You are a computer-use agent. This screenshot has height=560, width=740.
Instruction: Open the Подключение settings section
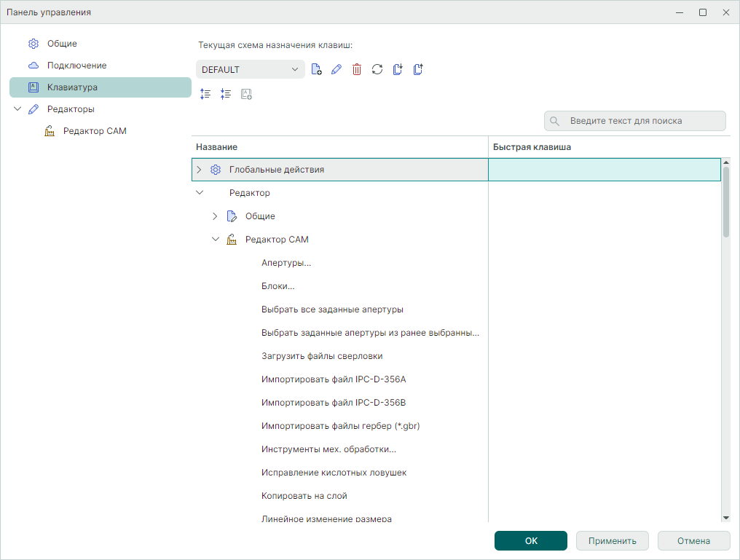76,66
